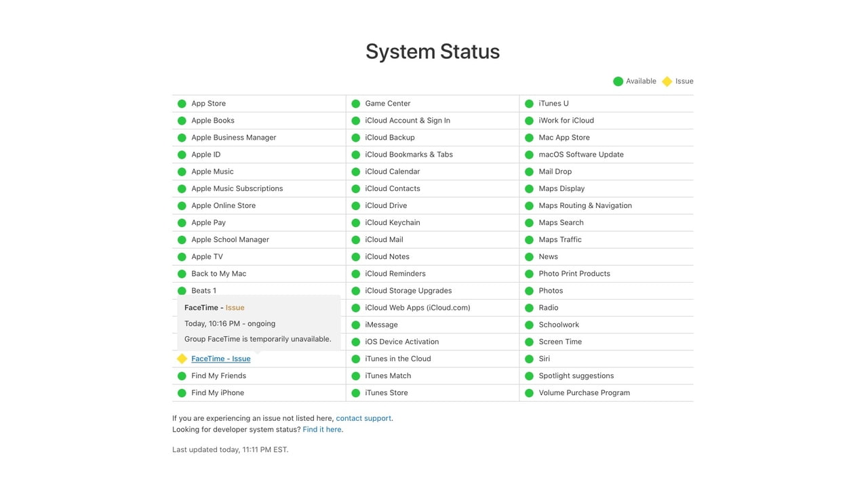The width and height of the screenshot is (868, 488).
Task: Click the green circle next to Apple Pay
Action: click(182, 222)
